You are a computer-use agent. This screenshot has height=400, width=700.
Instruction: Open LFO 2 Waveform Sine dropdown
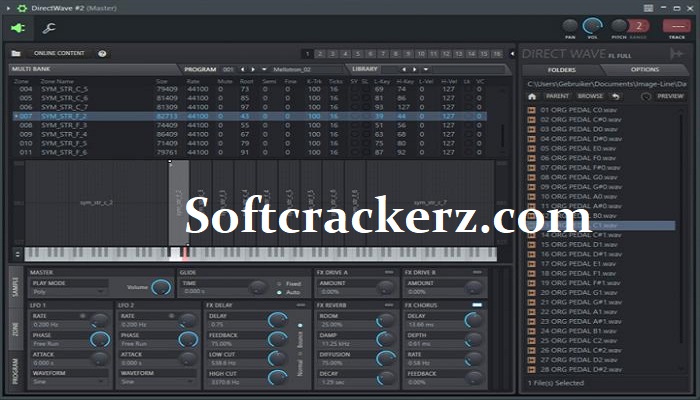157,382
